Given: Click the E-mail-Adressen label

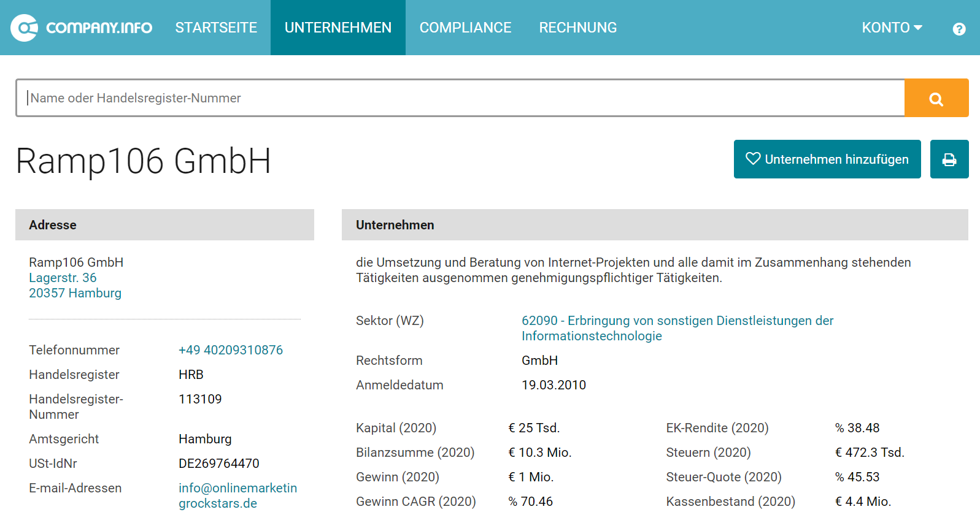Looking at the screenshot, I should click(x=75, y=488).
